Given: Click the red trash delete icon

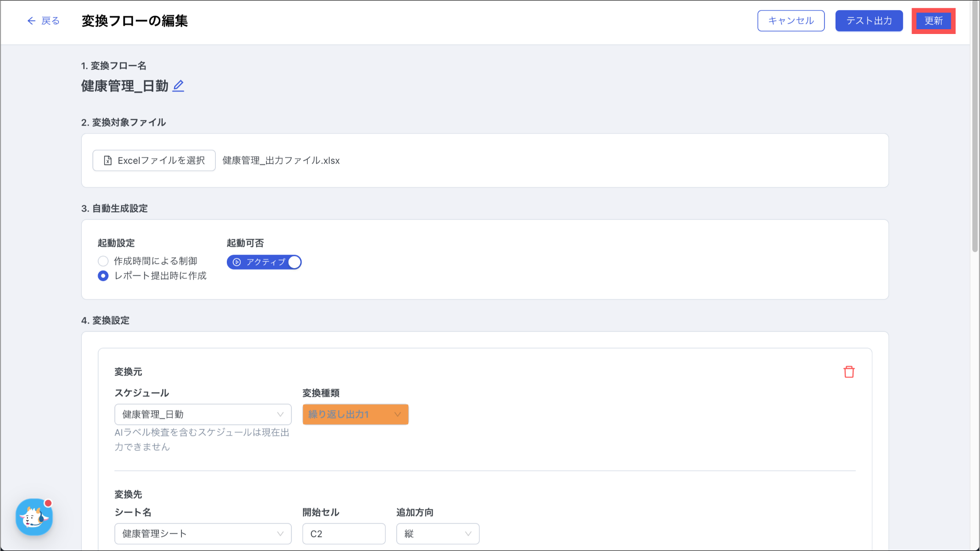Looking at the screenshot, I should pyautogui.click(x=849, y=372).
